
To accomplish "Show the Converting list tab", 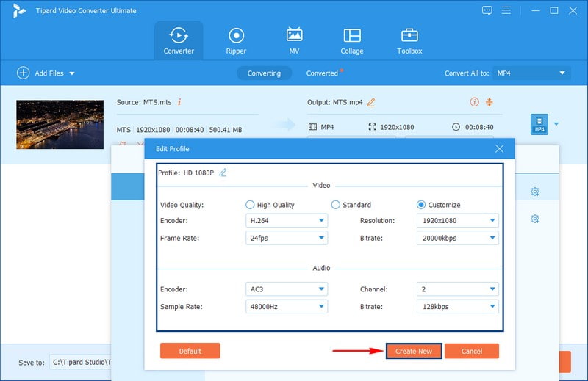I will click(x=264, y=73).
